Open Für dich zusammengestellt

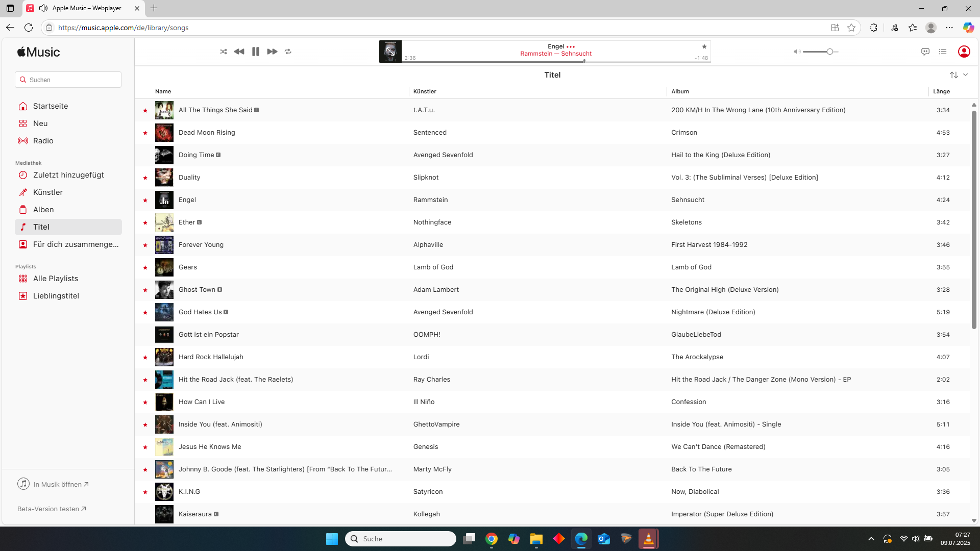click(68, 244)
